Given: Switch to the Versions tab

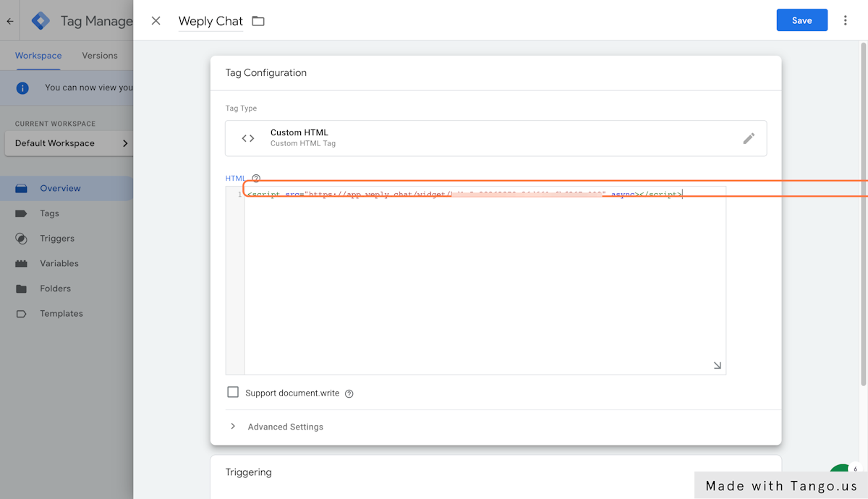Looking at the screenshot, I should click(100, 56).
